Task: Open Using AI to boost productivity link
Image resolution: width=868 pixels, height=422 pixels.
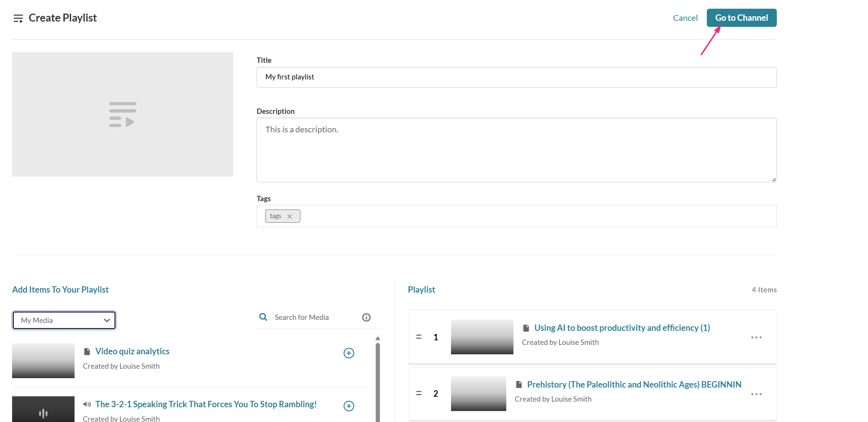Action: click(622, 328)
